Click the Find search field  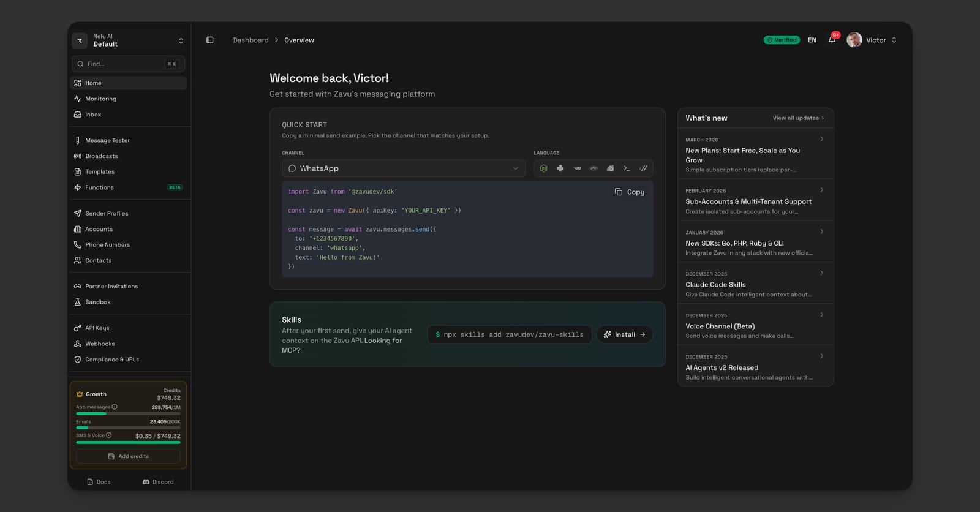click(x=129, y=64)
